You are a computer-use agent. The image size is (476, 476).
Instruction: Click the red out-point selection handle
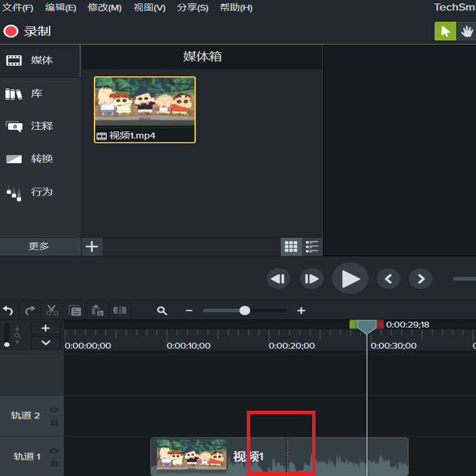[380, 324]
